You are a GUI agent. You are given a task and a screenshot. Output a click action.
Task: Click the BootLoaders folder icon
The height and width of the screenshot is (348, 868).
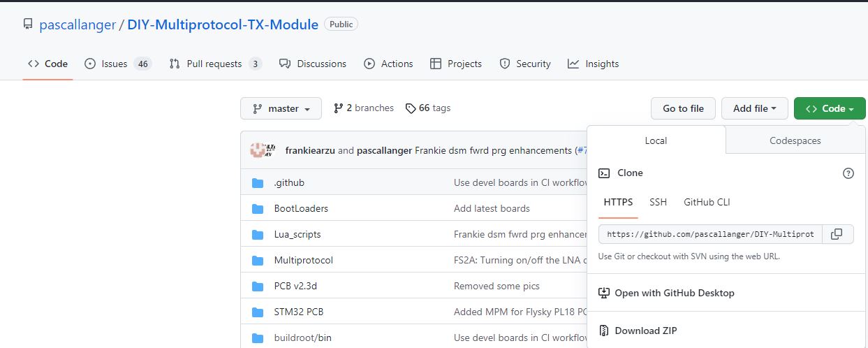[258, 208]
